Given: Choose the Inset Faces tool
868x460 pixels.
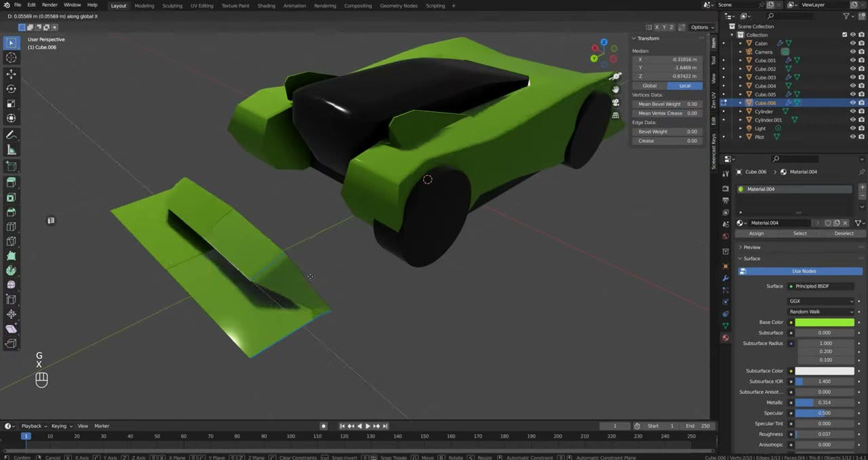Looking at the screenshot, I should pos(11,197).
